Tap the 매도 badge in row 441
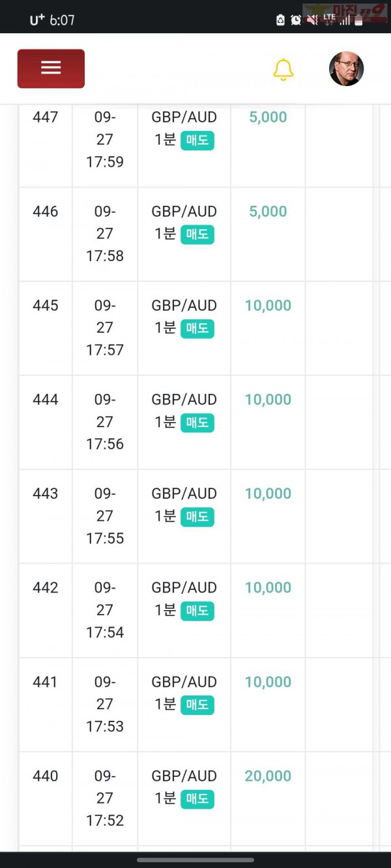This screenshot has width=391, height=868. pyautogui.click(x=197, y=705)
